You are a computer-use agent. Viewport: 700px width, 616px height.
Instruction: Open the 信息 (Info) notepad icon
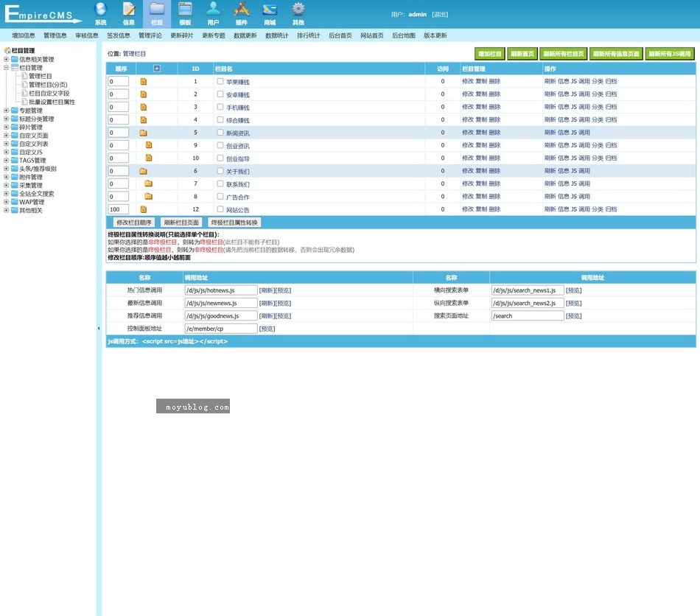tap(129, 10)
